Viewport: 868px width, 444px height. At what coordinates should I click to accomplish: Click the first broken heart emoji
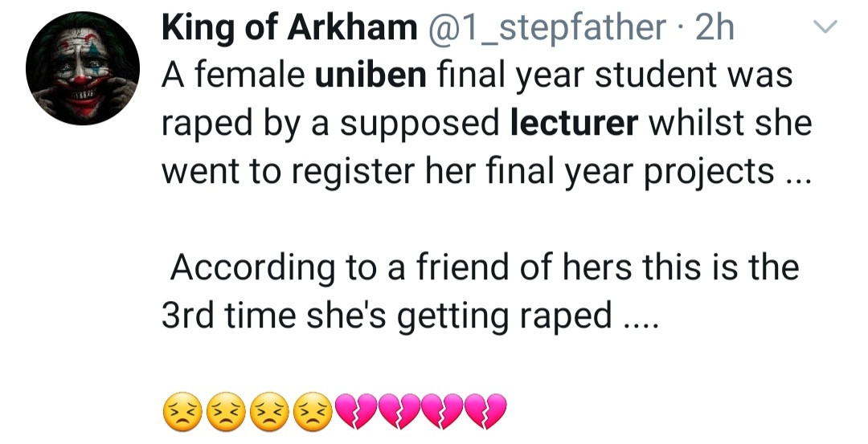click(357, 410)
